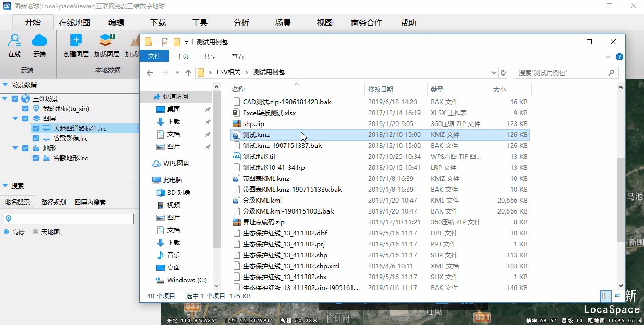This screenshot has width=644, height=325.
Task: Collapse the 场景数据 panel
Action: [x=5, y=84]
